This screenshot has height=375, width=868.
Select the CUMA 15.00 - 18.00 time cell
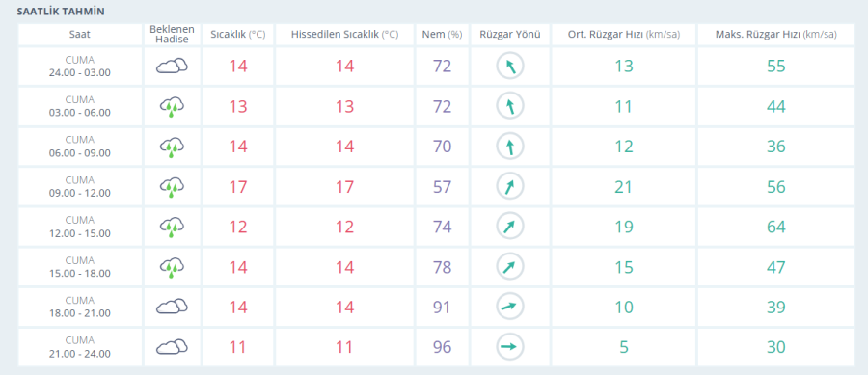click(x=80, y=268)
